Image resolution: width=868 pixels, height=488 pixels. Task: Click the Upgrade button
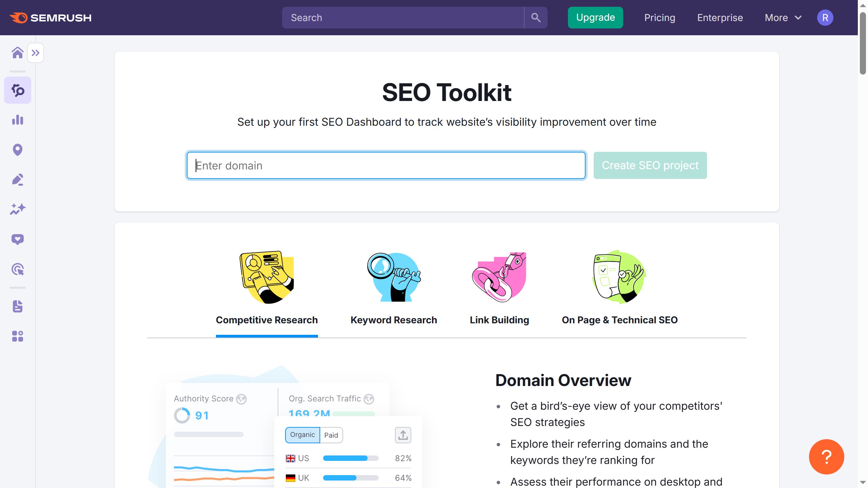click(x=595, y=17)
